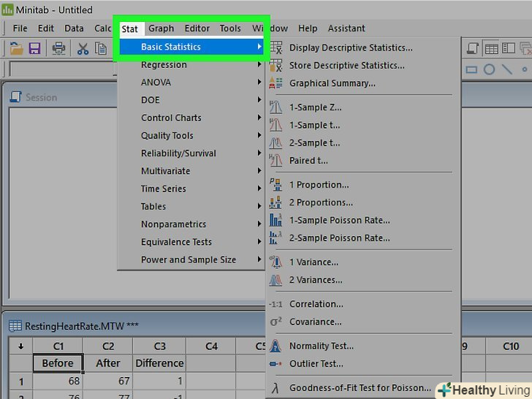Click the Print toolbar icon
532x399 pixels.
point(58,48)
